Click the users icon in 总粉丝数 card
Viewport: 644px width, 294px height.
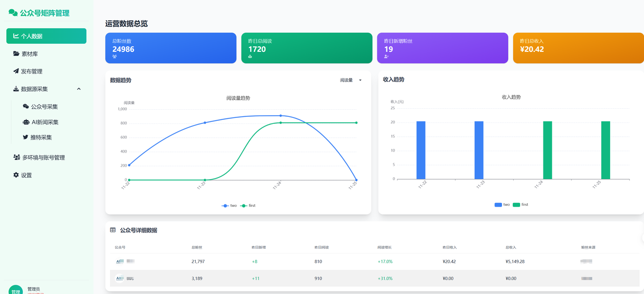(x=115, y=56)
